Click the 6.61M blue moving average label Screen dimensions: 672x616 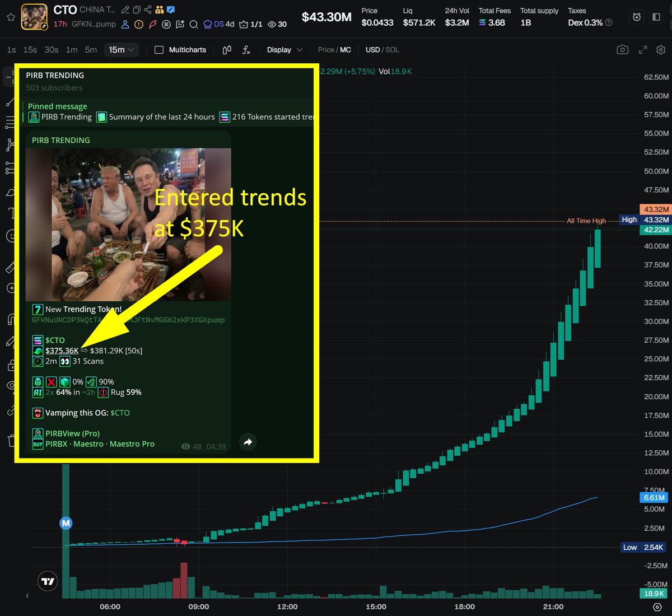point(654,497)
